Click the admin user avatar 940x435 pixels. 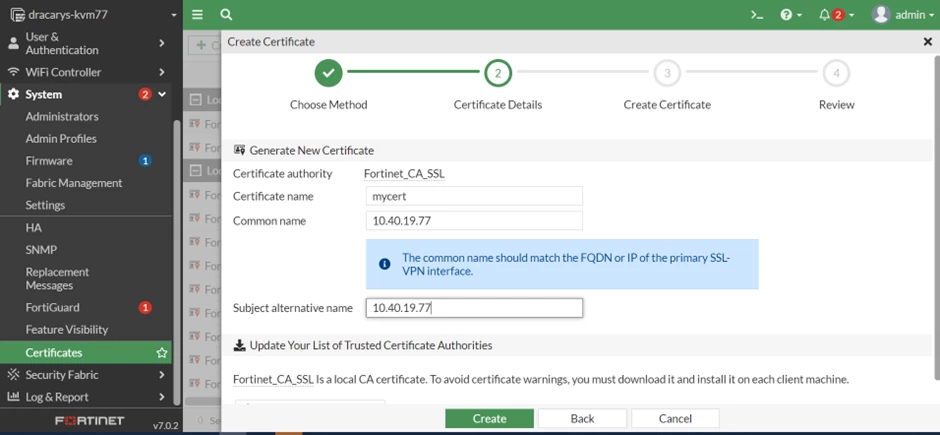tap(881, 15)
